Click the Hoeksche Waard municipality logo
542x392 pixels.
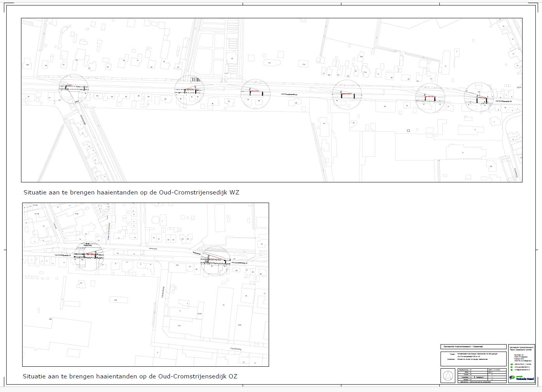click(522, 378)
